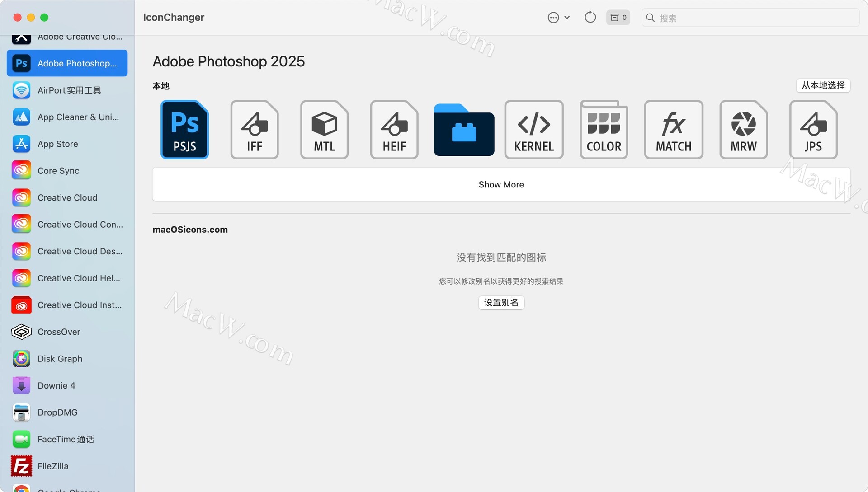Screen dimensions: 868x492
Task: Click the Downie 4 app icon
Action: [x=21, y=385]
